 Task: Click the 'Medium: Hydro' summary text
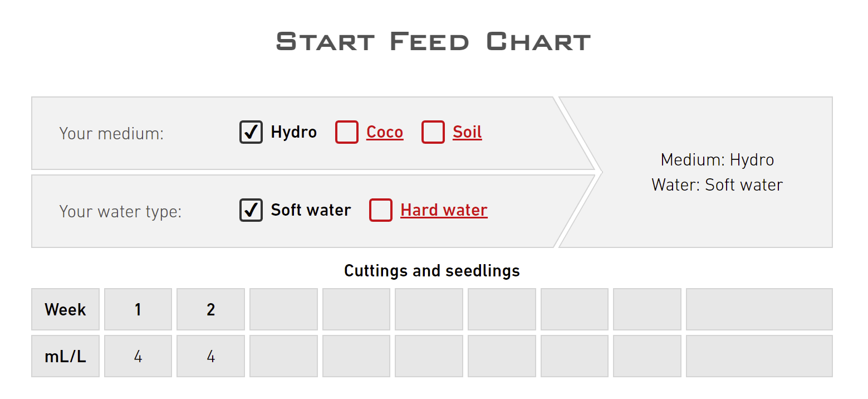717,160
